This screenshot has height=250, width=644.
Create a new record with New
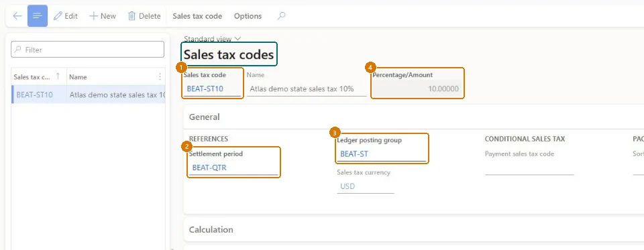[103, 16]
